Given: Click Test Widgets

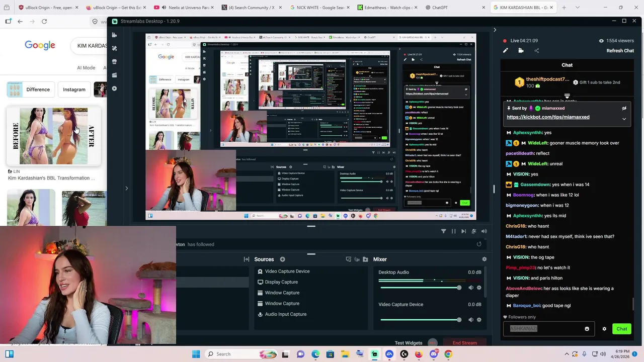Looking at the screenshot, I should 409,343.
